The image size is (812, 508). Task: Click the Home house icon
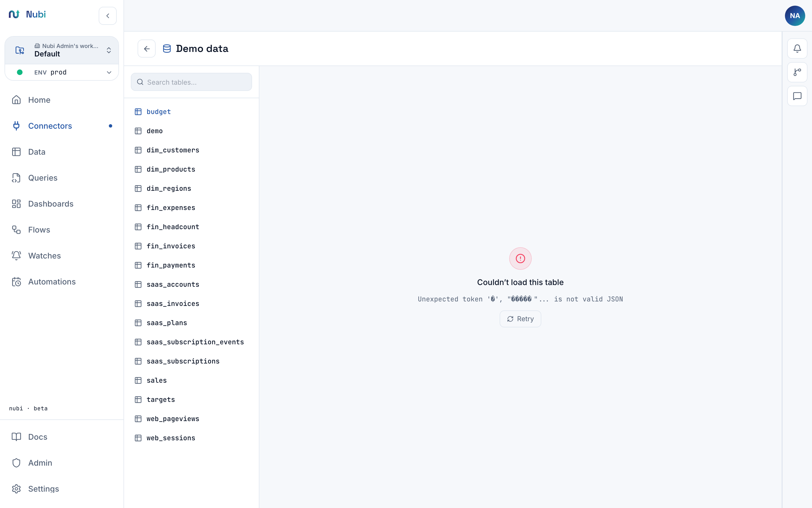point(16,100)
